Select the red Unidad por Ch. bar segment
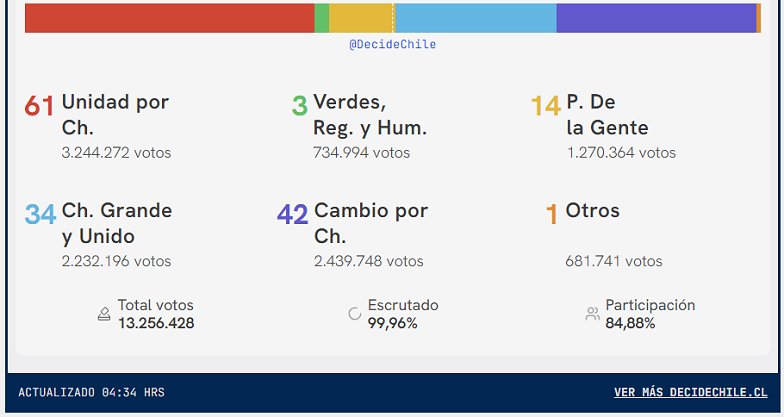This screenshot has width=784, height=417. coord(169,18)
